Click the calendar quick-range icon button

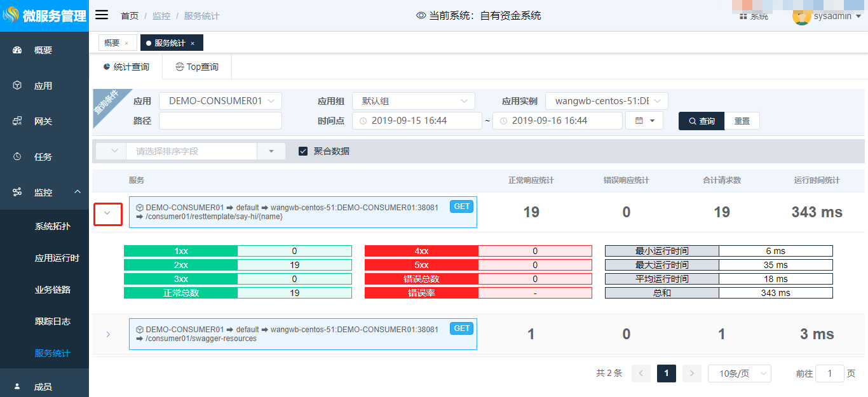point(644,121)
